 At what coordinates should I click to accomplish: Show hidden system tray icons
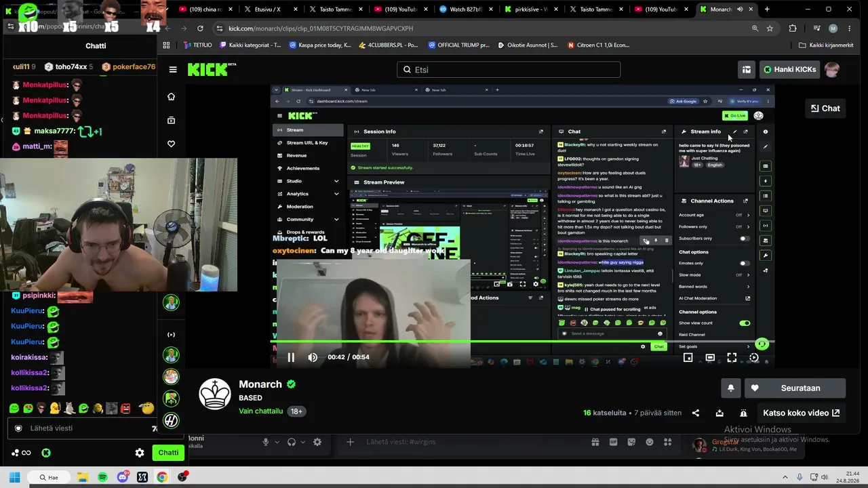tap(785, 477)
